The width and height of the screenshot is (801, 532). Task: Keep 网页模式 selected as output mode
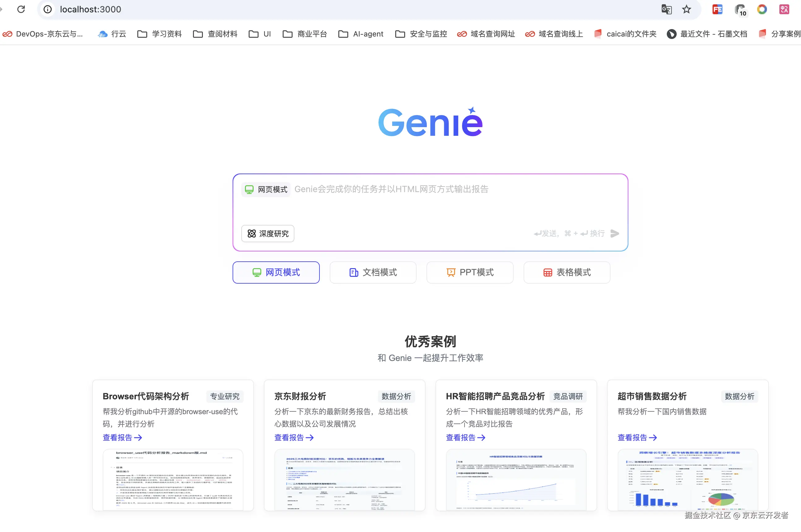coord(276,272)
